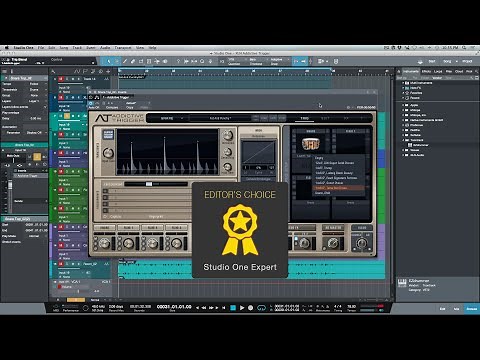Toggle the yellow Solo button on the third track
This screenshot has width=480, height=360.
[x=67, y=116]
